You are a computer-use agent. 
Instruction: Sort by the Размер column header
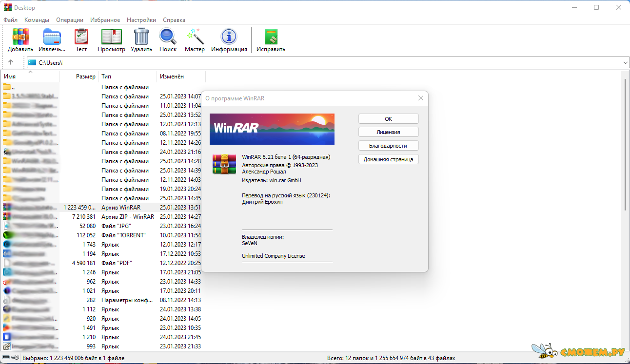tap(79, 77)
